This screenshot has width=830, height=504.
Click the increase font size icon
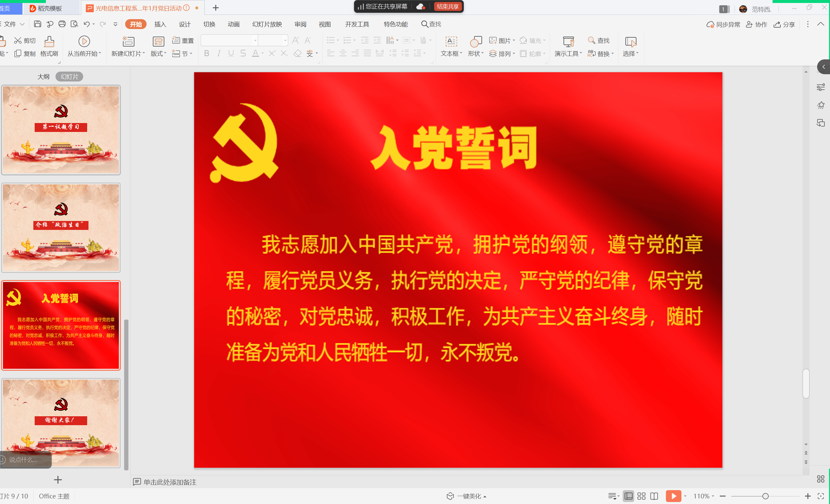tap(295, 41)
